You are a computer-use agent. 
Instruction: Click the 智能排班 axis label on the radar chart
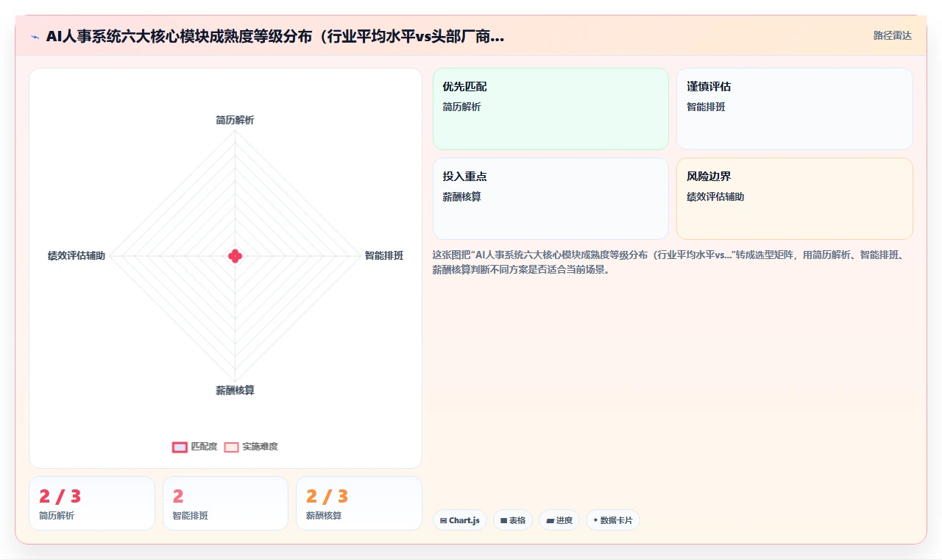(x=384, y=256)
